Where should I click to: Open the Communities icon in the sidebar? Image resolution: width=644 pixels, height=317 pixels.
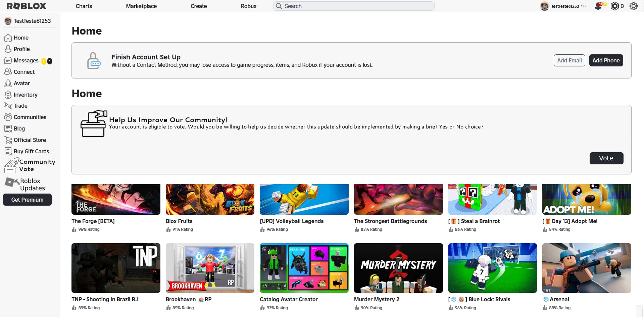8,117
